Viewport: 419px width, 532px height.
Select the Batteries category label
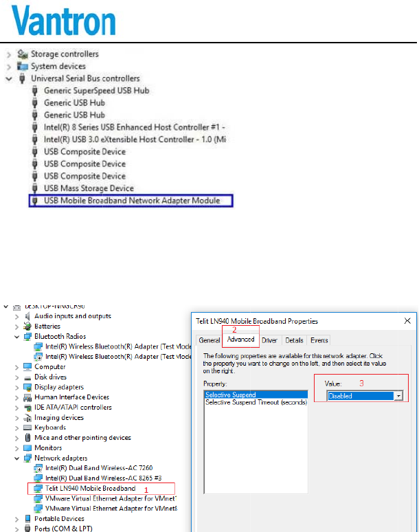click(47, 326)
